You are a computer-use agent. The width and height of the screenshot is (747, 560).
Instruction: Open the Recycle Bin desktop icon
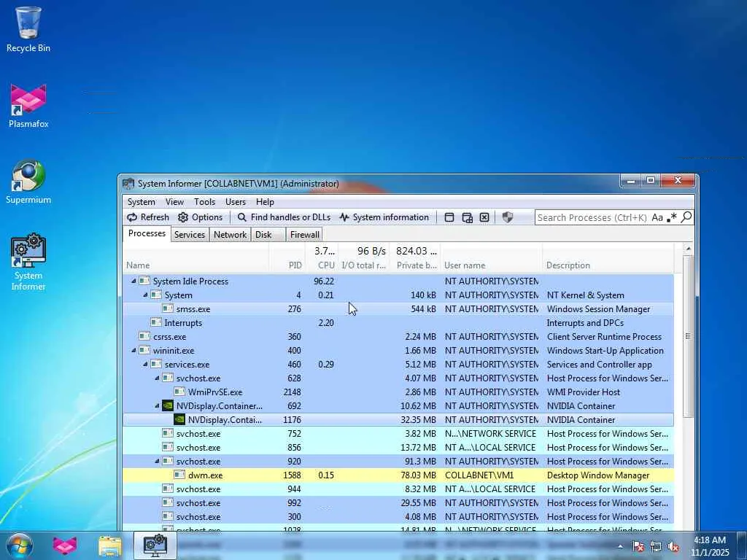tap(28, 29)
